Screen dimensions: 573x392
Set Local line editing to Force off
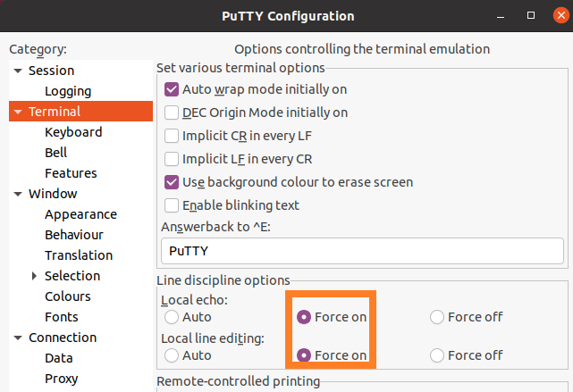pyautogui.click(x=437, y=355)
